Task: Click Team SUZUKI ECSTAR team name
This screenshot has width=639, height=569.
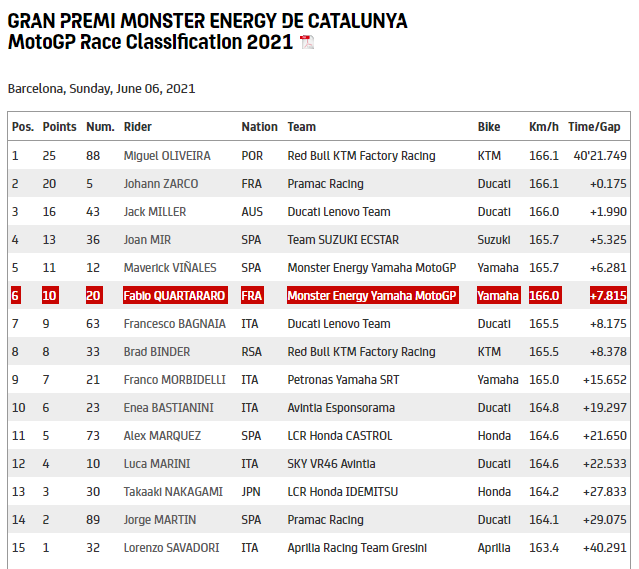Action: 338,240
